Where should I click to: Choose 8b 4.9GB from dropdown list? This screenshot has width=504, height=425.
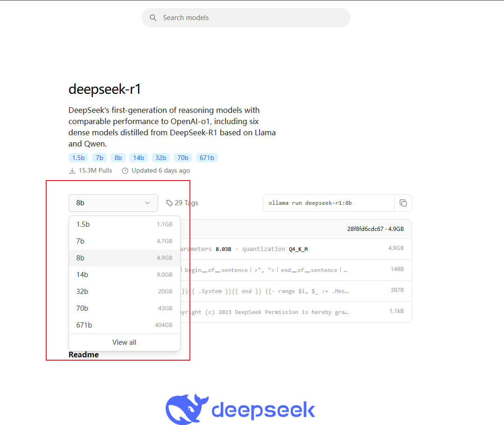coord(125,258)
